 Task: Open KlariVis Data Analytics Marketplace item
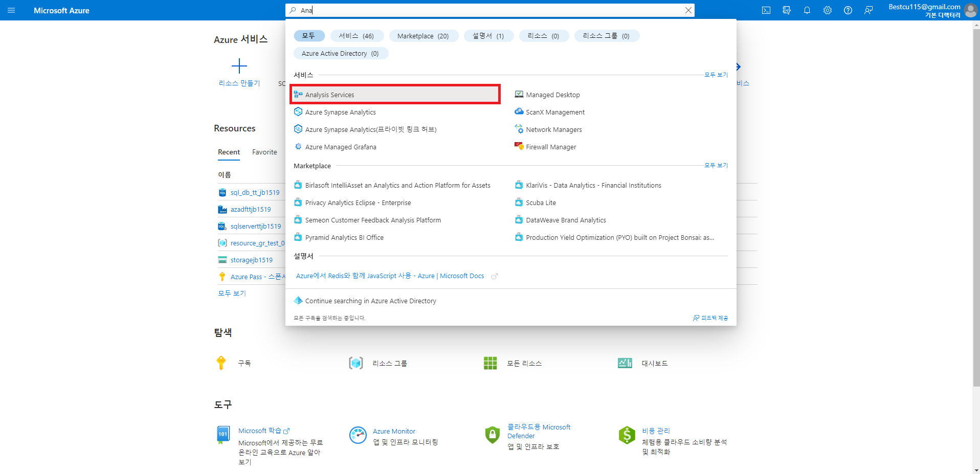click(593, 185)
